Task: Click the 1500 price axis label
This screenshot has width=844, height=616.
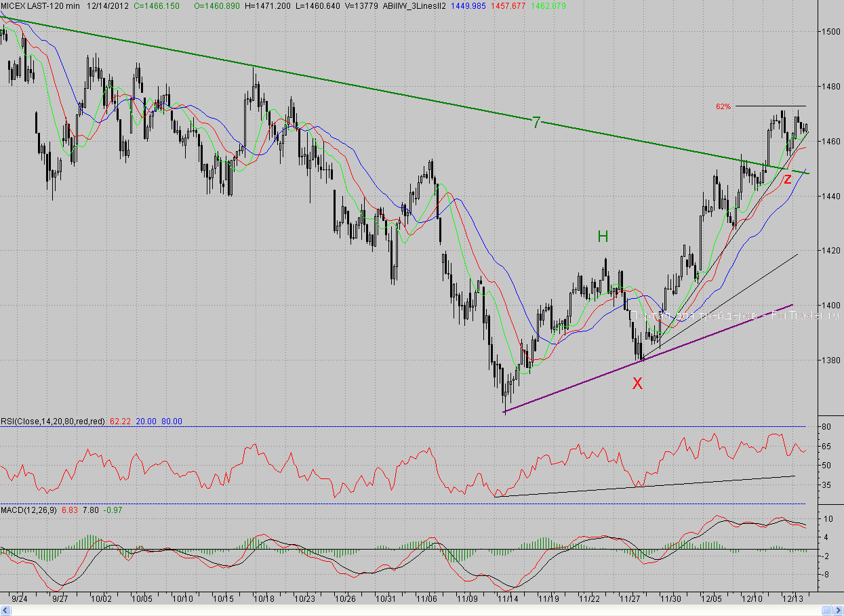Action: (830, 31)
